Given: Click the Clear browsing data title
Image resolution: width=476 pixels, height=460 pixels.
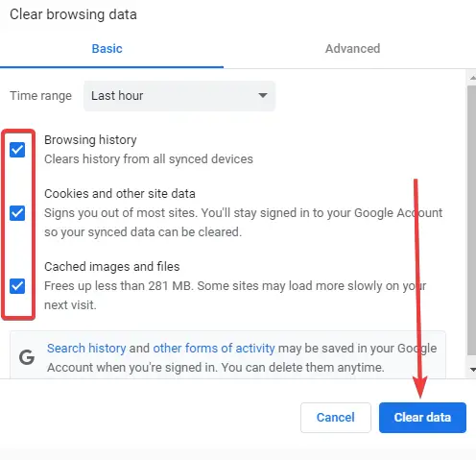Looking at the screenshot, I should point(73,14).
